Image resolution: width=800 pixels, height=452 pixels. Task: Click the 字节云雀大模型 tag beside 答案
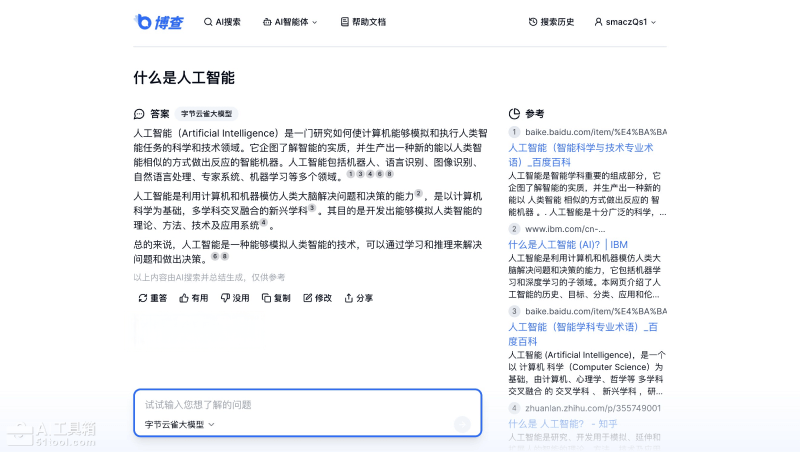pos(206,114)
